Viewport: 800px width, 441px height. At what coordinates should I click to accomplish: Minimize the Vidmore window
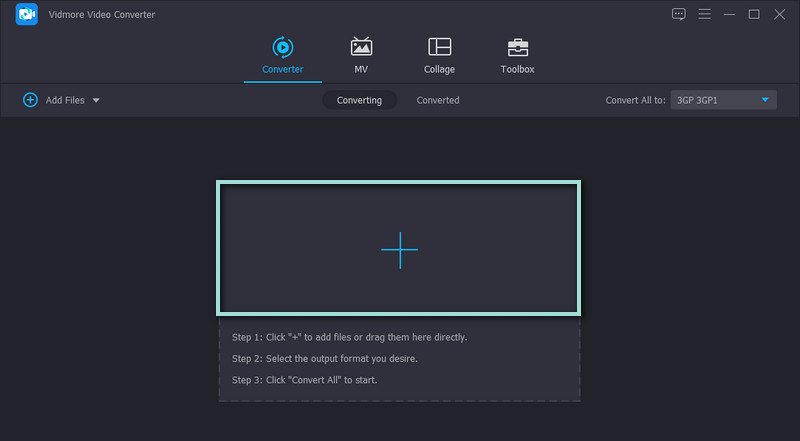729,14
